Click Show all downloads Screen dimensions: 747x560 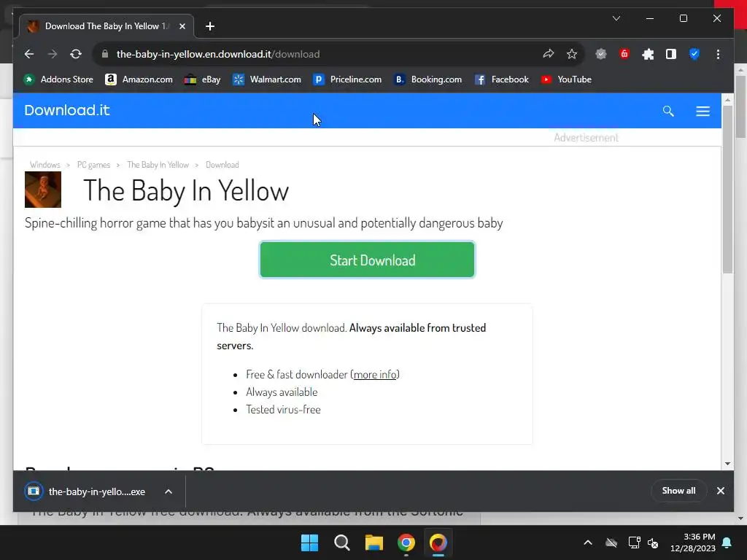pos(678,491)
